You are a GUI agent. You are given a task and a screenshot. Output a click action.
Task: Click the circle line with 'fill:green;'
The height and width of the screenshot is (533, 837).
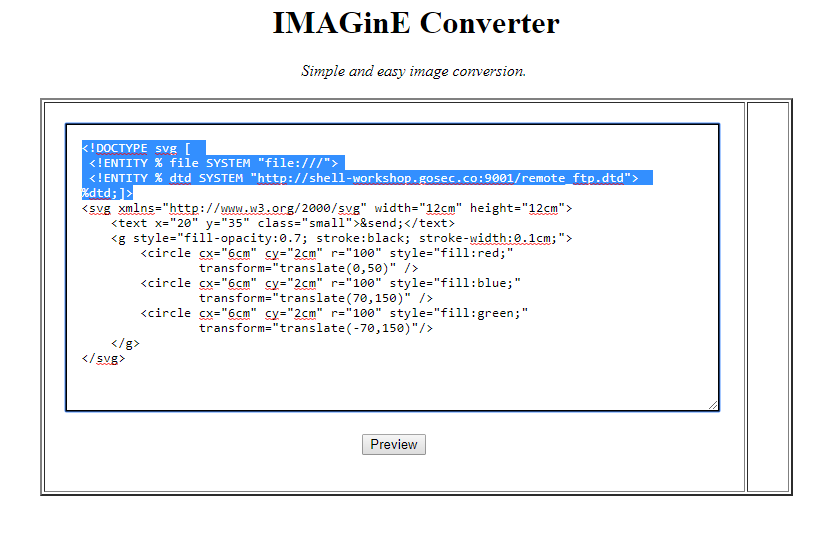pos(334,312)
